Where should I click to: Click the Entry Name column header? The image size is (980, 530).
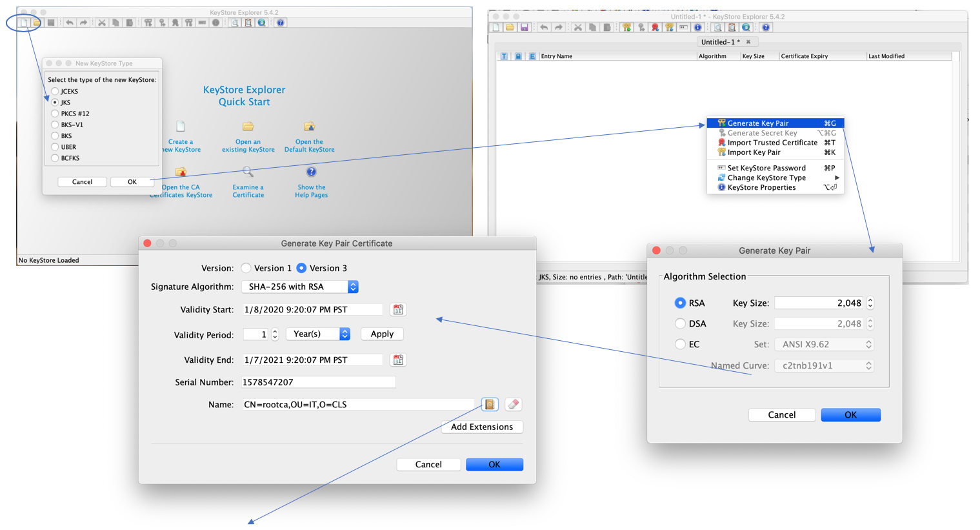[617, 56]
